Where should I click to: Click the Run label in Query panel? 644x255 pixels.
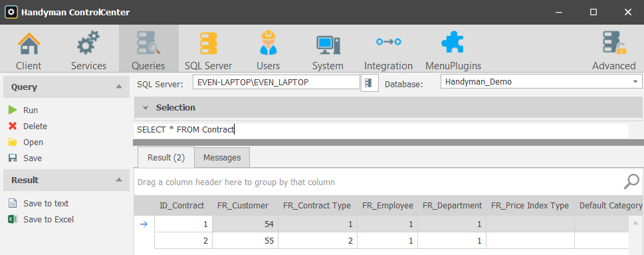click(31, 111)
